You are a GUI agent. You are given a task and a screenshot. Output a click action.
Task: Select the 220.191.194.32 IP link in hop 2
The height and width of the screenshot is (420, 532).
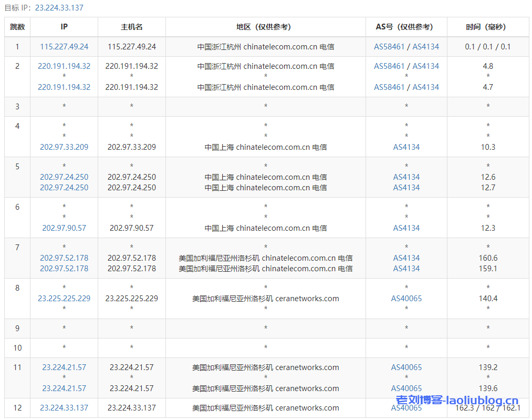(x=64, y=66)
